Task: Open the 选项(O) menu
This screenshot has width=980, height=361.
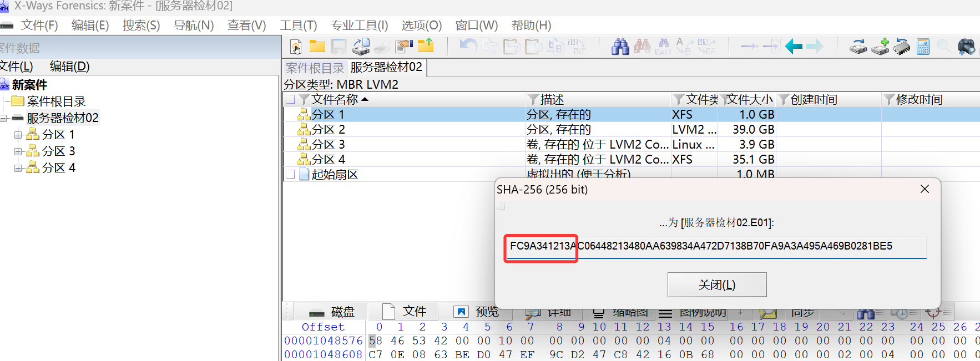Action: point(422,26)
